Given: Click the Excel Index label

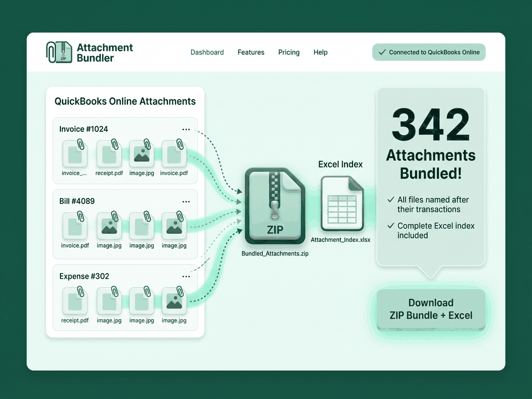Looking at the screenshot, I should click(340, 164).
